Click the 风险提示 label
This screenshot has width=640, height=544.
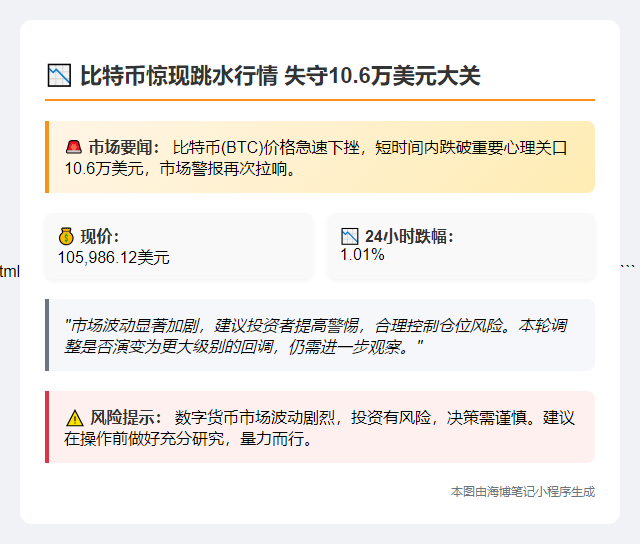[126, 418]
